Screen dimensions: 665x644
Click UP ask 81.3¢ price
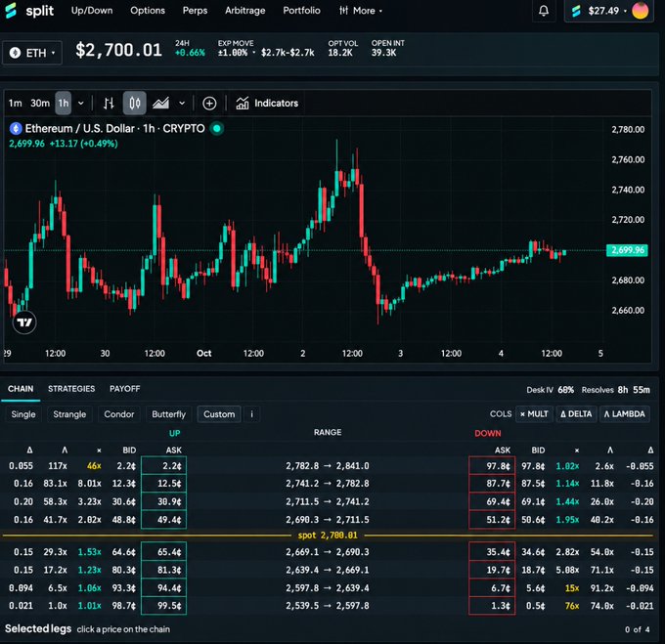click(x=163, y=570)
